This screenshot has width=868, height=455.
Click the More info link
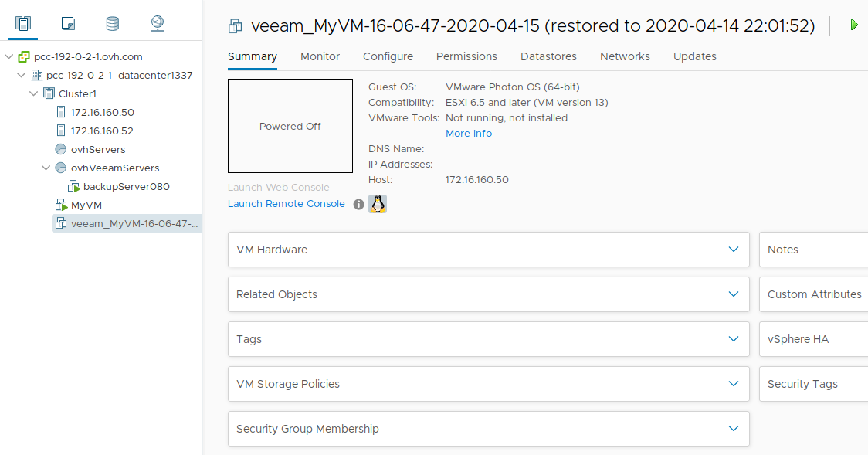click(468, 134)
